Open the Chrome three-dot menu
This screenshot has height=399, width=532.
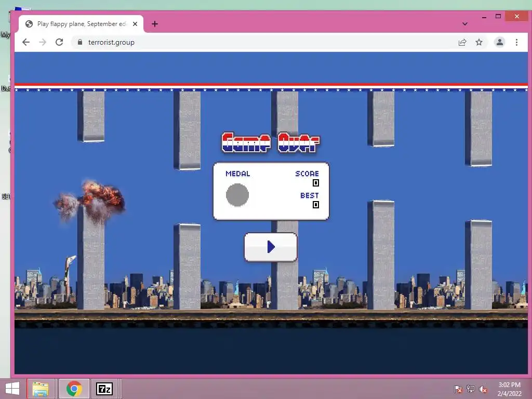pos(516,42)
